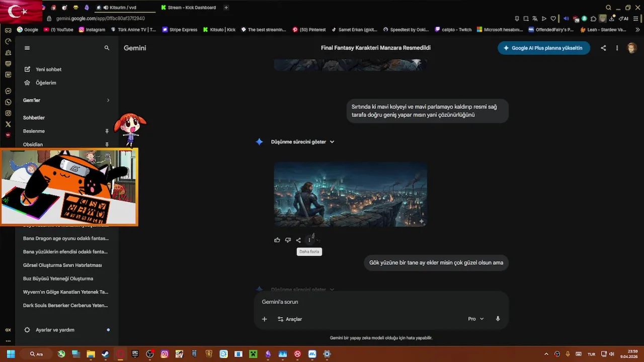Image resolution: width=644 pixels, height=362 pixels.
Task: Like the response with thumbs up
Action: click(x=277, y=240)
